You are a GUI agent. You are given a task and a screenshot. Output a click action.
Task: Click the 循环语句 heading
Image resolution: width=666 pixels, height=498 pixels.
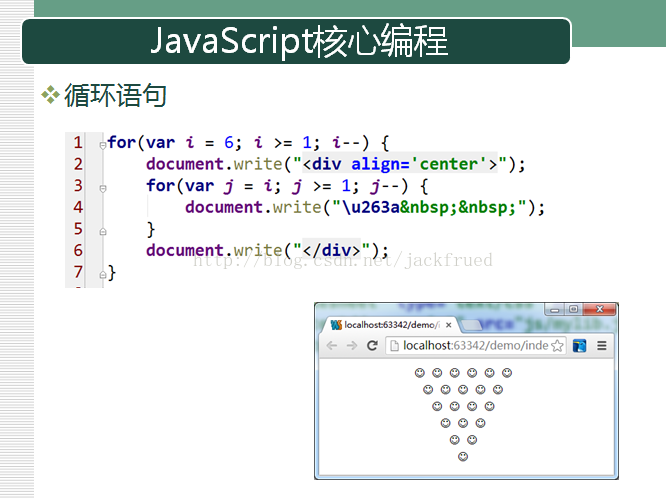tap(115, 95)
